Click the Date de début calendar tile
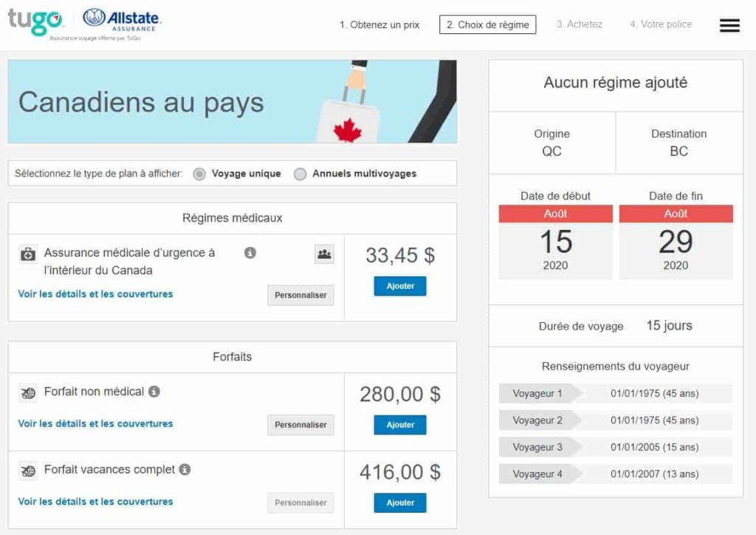756x535 pixels. (555, 242)
